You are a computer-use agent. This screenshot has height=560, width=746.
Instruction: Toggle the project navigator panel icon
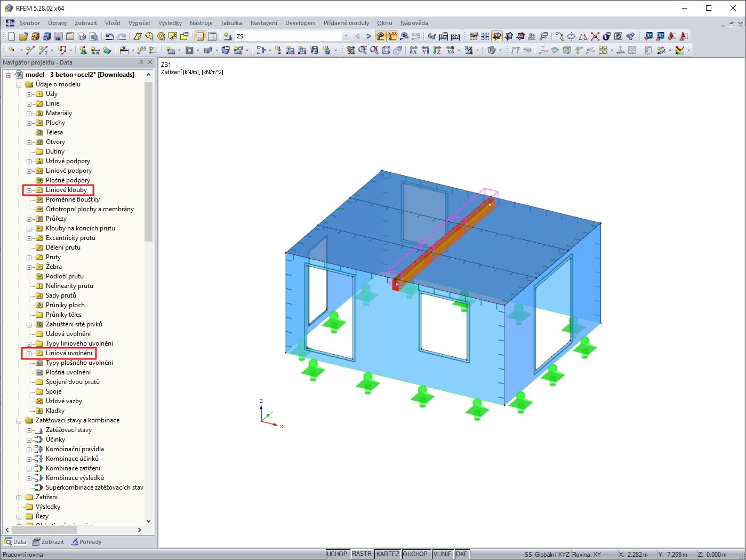pos(200,36)
